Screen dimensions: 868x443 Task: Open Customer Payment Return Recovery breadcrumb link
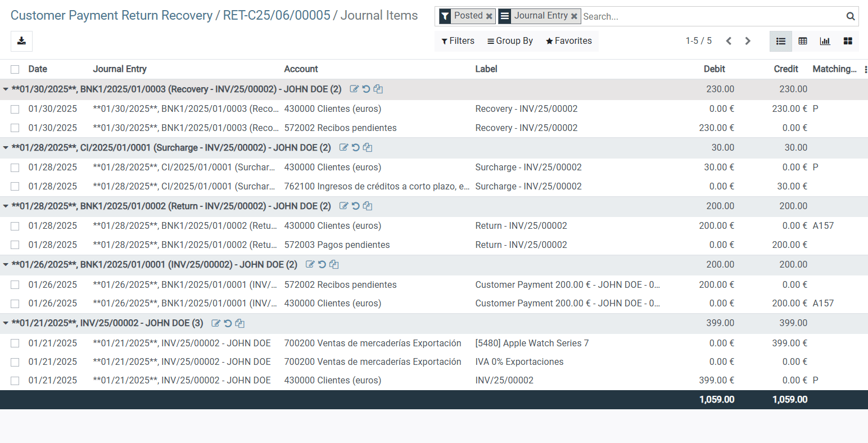(111, 15)
